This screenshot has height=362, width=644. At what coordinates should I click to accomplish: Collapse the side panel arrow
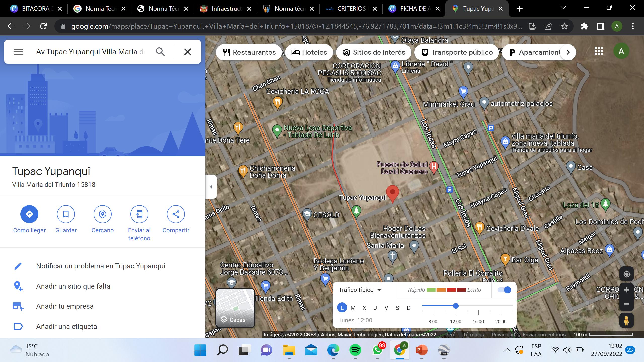(211, 187)
